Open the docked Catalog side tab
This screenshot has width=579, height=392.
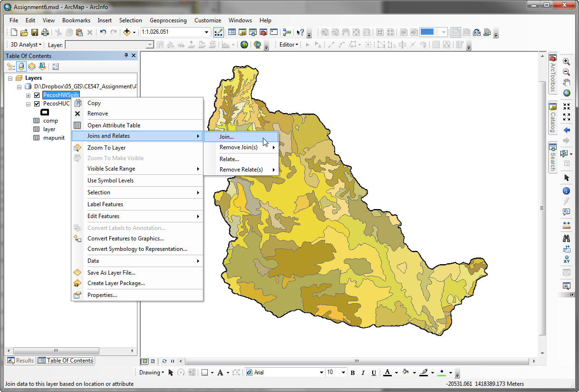pos(553,119)
